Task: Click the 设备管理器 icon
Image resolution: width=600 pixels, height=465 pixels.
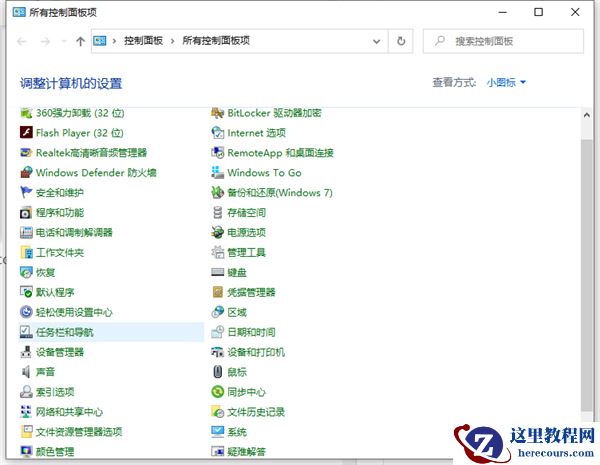Action: pos(26,352)
